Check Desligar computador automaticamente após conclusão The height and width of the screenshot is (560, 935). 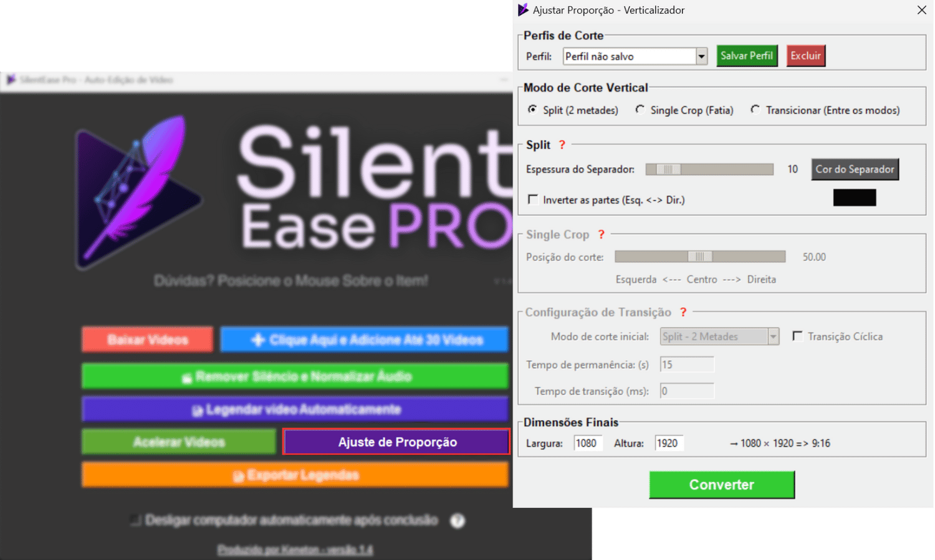tap(135, 520)
